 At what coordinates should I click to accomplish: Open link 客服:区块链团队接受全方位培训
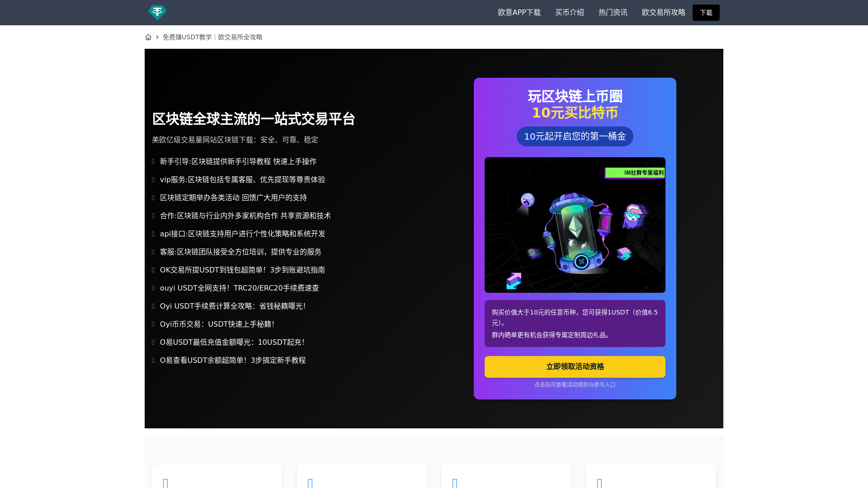pyautogui.click(x=241, y=252)
